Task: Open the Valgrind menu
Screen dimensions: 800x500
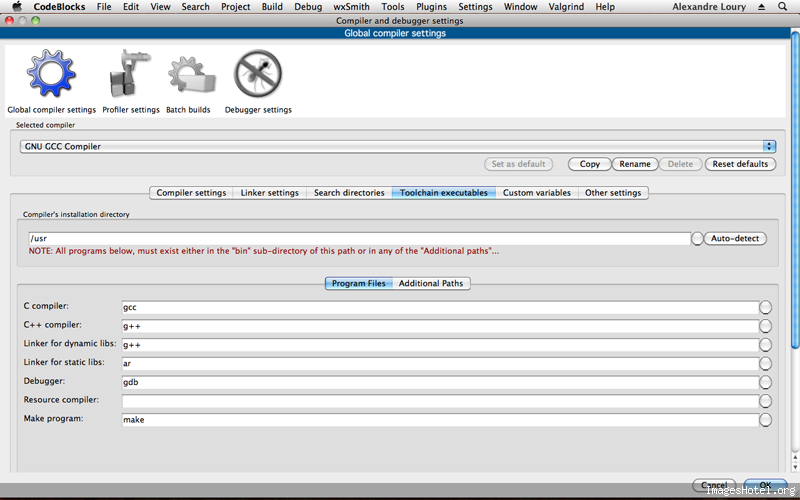Action: [x=566, y=7]
